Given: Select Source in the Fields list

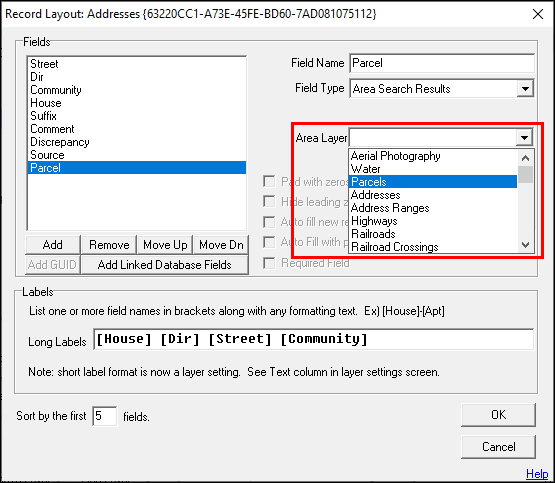Looking at the screenshot, I should pyautogui.click(x=137, y=155).
